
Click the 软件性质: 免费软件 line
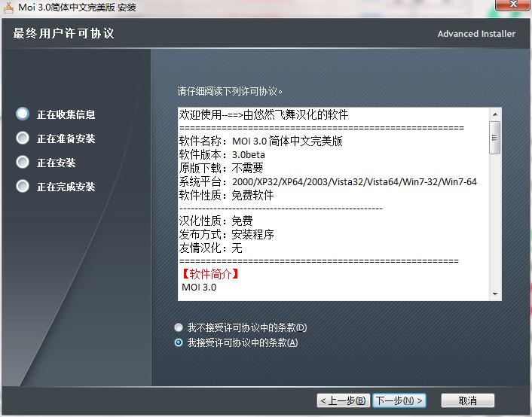click(x=226, y=195)
